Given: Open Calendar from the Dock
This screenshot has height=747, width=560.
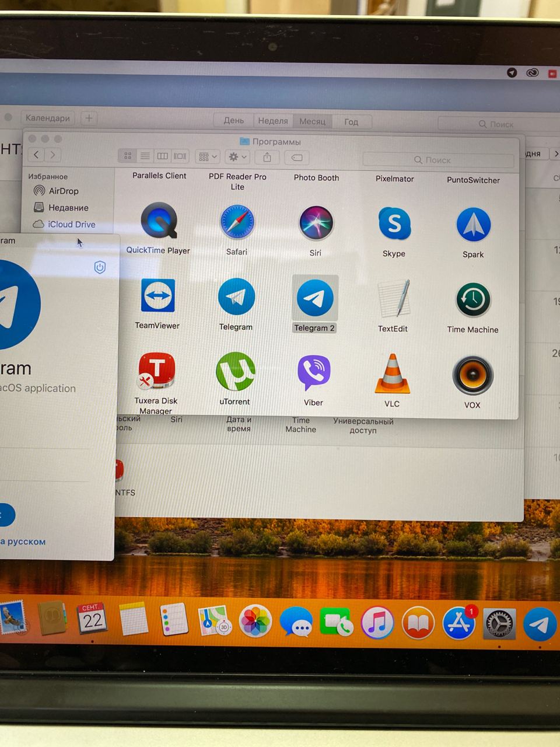Looking at the screenshot, I should click(92, 619).
